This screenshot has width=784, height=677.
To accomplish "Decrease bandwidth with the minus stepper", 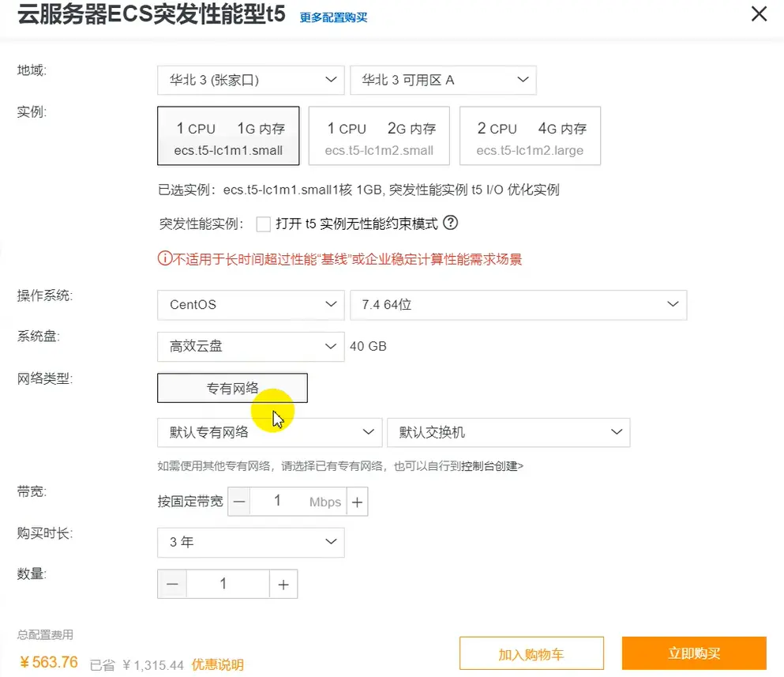I will (x=238, y=501).
